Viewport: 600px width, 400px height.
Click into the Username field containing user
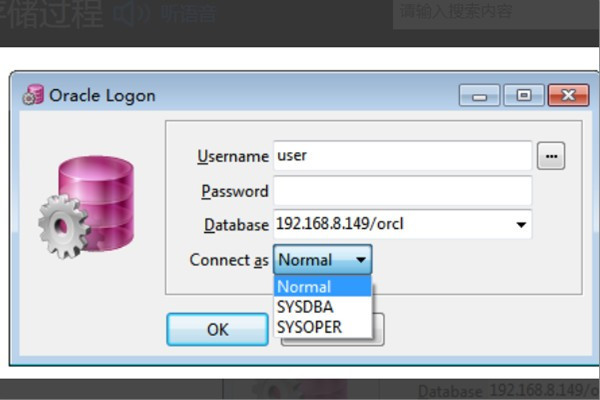[402, 155]
